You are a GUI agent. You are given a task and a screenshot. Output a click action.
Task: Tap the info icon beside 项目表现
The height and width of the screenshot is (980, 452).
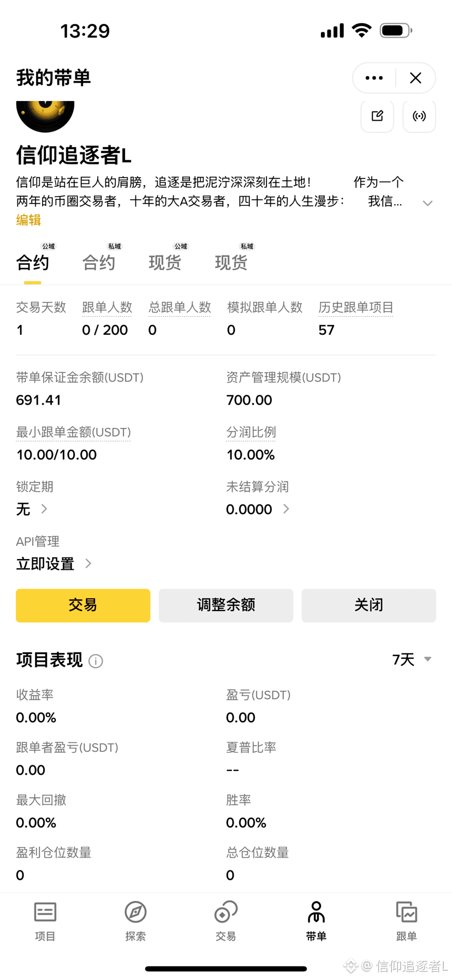(x=96, y=661)
